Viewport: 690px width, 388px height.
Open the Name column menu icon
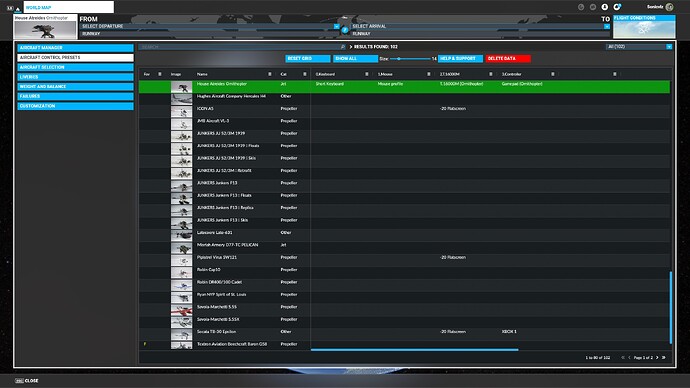click(270, 74)
